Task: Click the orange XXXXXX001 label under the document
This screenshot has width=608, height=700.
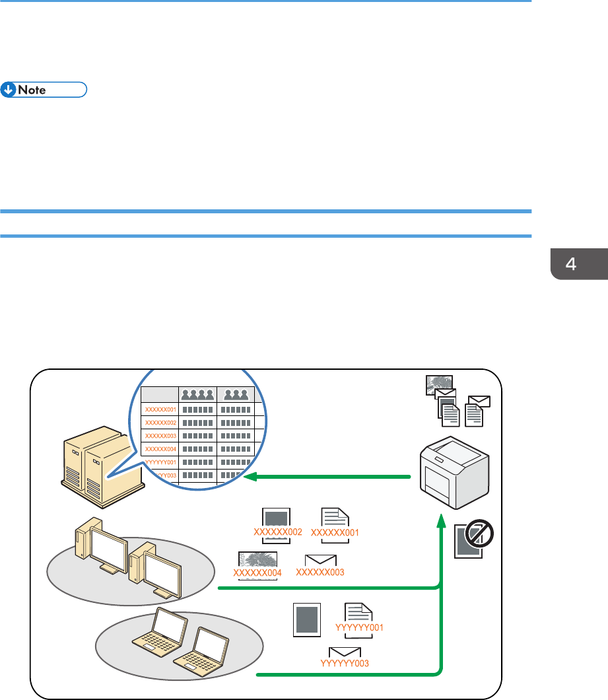Action: pos(335,532)
